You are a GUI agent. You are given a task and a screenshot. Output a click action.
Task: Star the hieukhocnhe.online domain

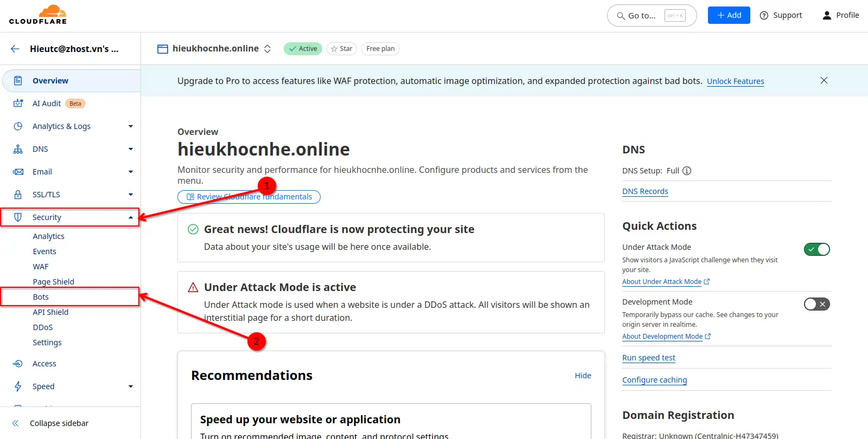coord(342,49)
